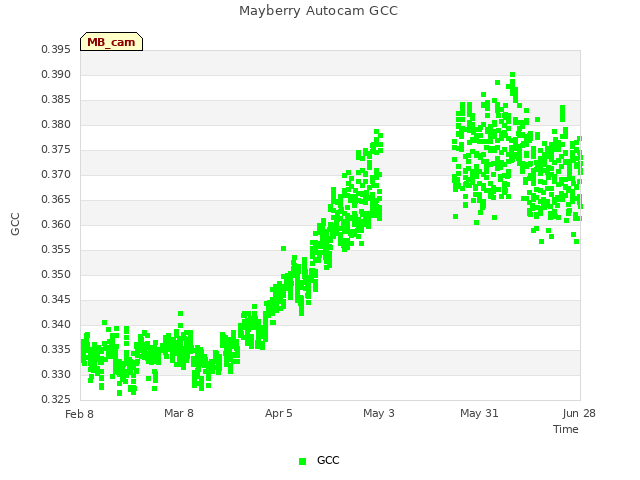
Task: Click the 0.375 y-axis value
Action: click(56, 150)
